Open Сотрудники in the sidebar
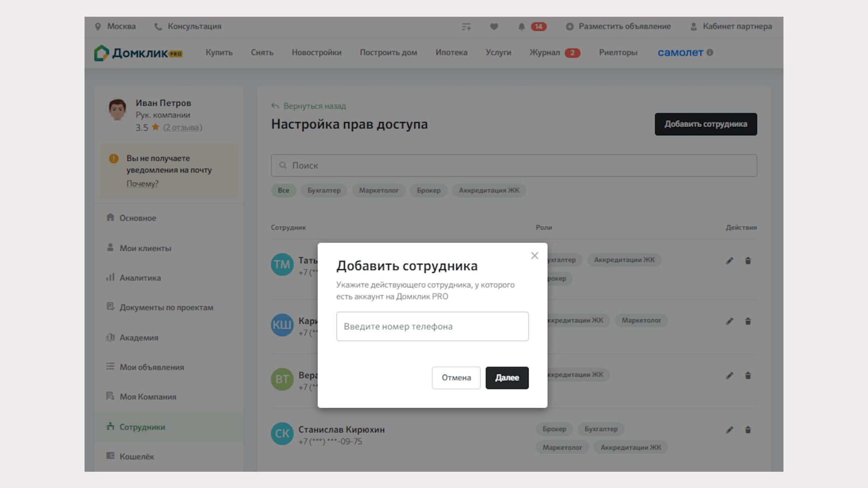 pos(169,427)
